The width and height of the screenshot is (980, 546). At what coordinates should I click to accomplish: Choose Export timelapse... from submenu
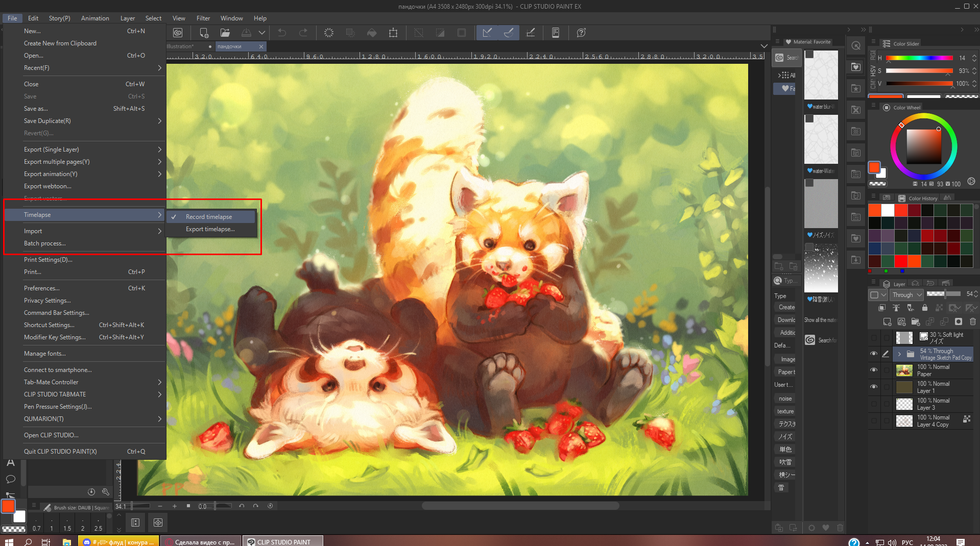click(x=211, y=229)
